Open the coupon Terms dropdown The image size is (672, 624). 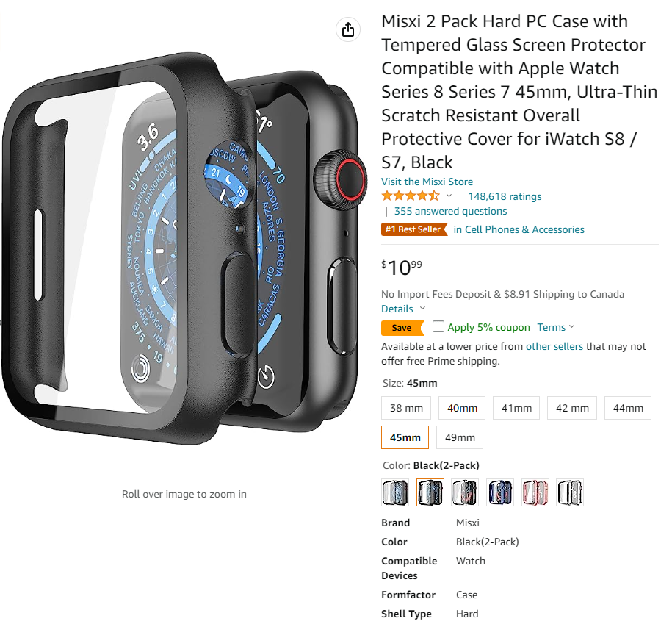click(x=555, y=327)
